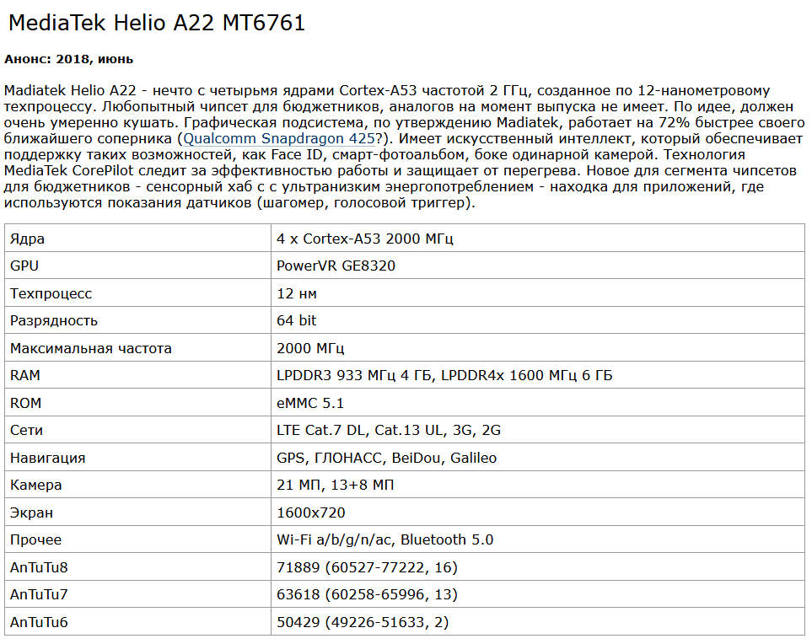
Task: Click the "Максимальная частота" row label
Action: [91, 348]
